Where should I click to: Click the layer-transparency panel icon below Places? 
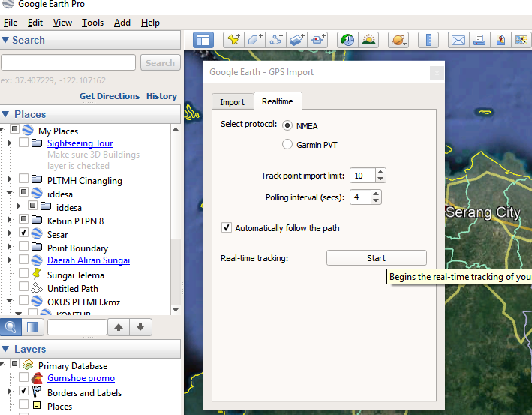32,327
